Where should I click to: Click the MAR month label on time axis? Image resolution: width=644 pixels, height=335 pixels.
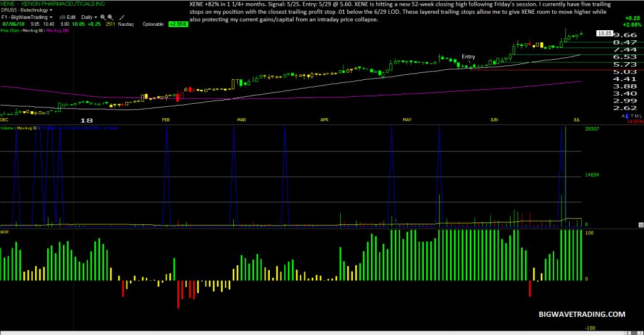point(241,120)
